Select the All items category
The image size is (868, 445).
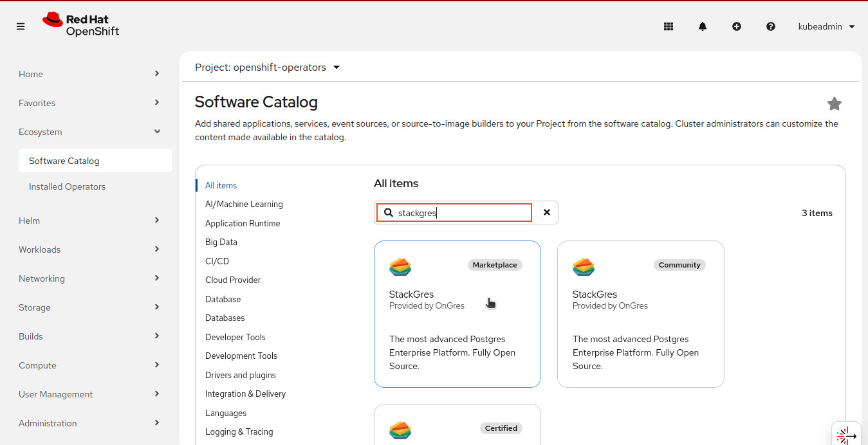(x=221, y=185)
